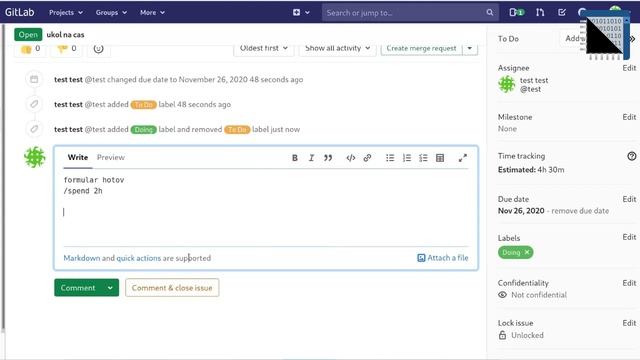Insert code formatting
Viewport: 640px width, 360px height.
(x=351, y=158)
